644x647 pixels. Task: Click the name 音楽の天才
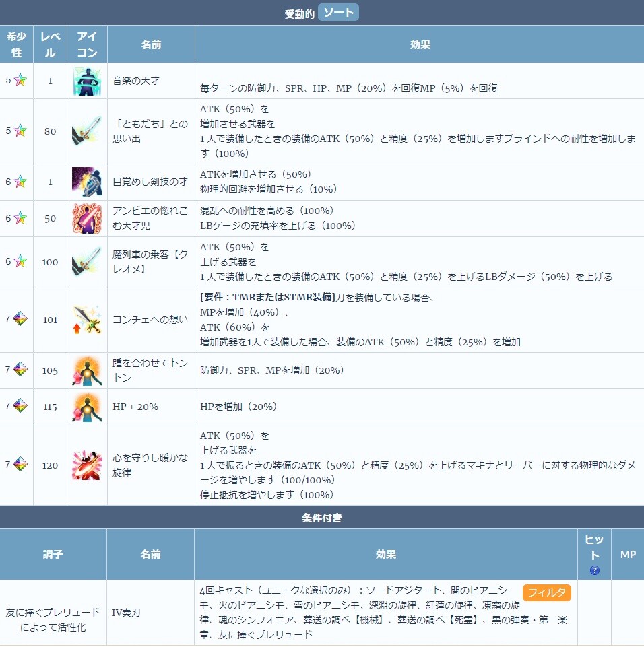coord(136,81)
